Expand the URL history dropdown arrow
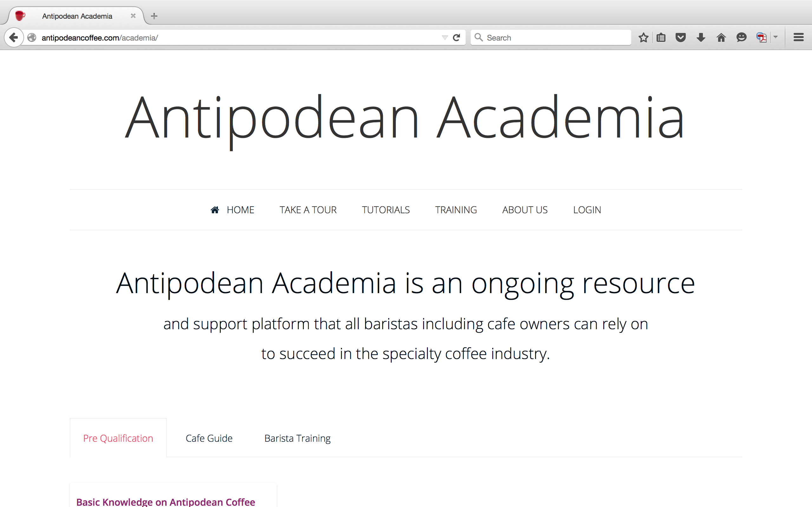The height and width of the screenshot is (507, 812). (445, 38)
